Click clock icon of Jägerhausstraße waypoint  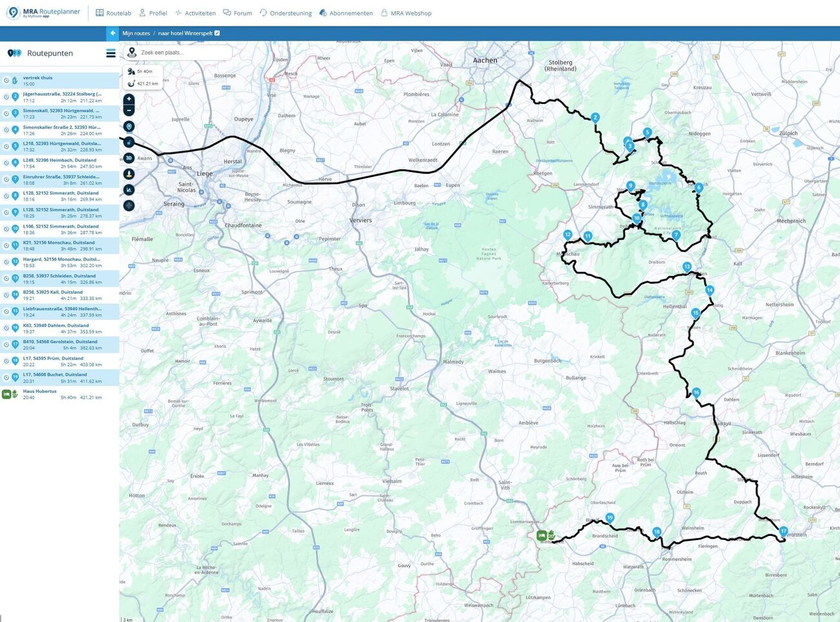tap(6, 97)
